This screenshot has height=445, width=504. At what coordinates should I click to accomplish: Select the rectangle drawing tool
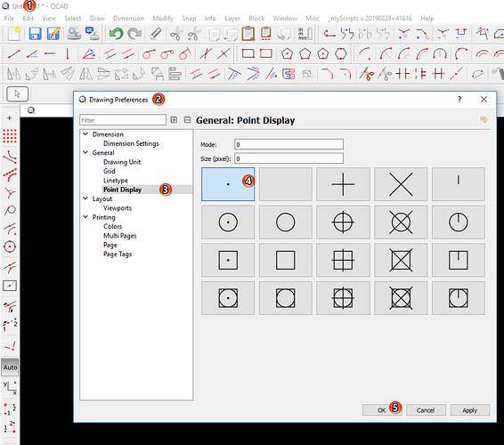click(x=248, y=53)
